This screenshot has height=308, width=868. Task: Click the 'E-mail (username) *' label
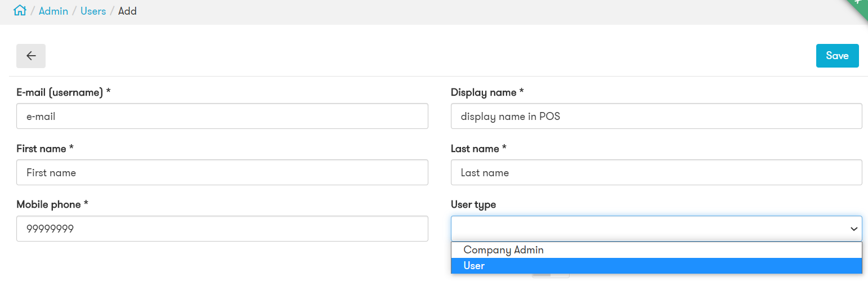pyautogui.click(x=64, y=92)
